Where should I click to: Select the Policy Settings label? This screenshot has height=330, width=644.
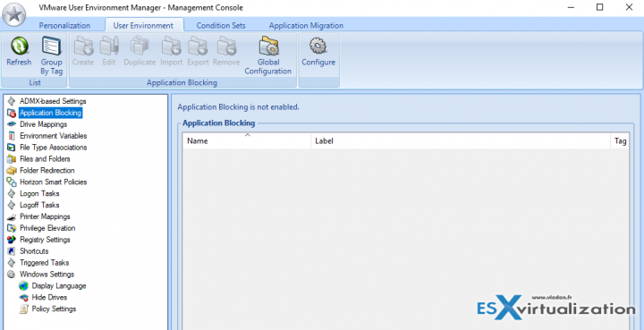tap(54, 309)
